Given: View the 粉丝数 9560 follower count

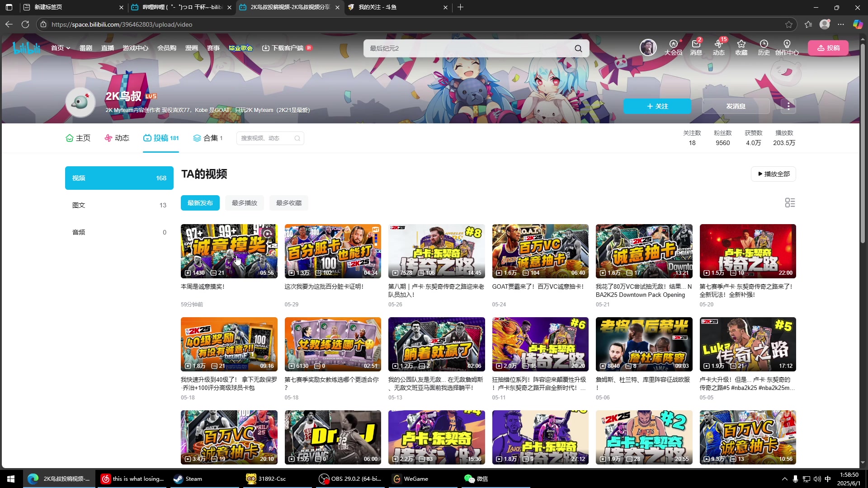Looking at the screenshot, I should (722, 138).
